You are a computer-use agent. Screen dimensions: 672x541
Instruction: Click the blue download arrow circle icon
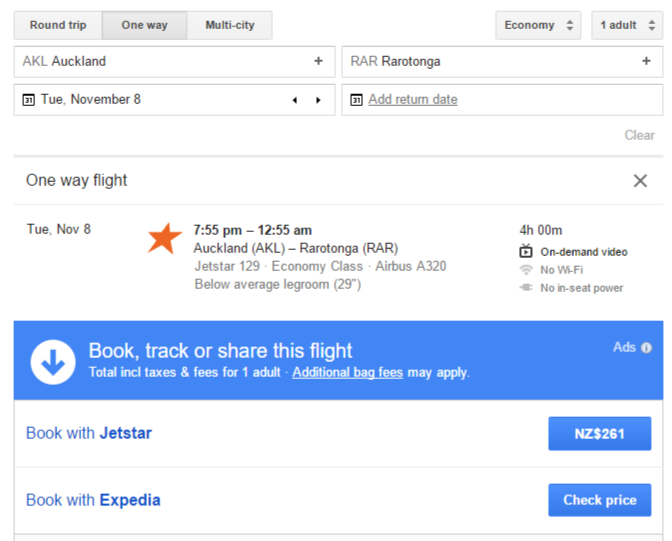tap(53, 362)
